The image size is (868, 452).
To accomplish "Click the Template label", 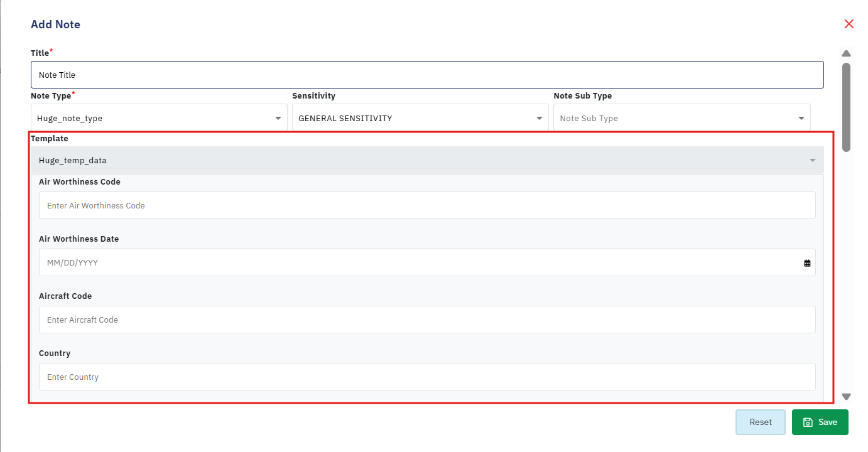I will tap(50, 138).
